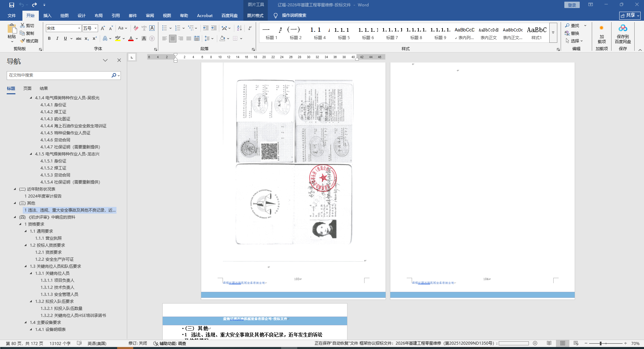644x349 pixels.
Task: Center-align the paragraph
Action: click(173, 38)
